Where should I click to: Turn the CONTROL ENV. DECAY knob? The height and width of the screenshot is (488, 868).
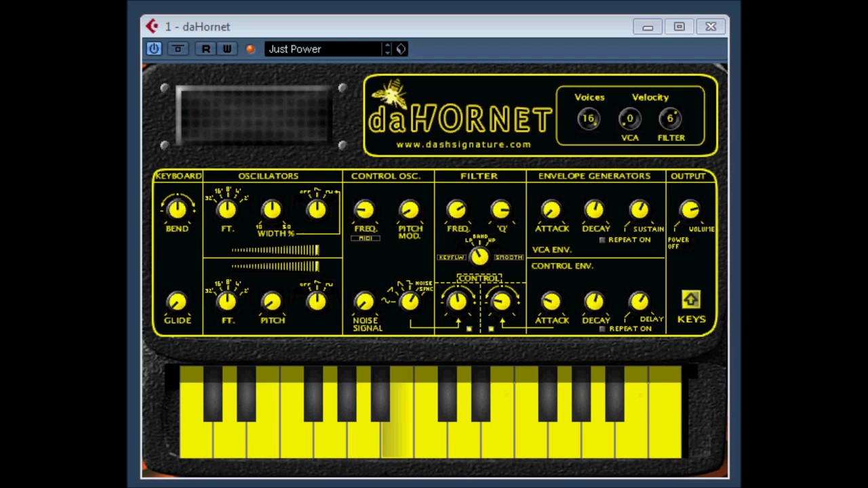pos(595,302)
